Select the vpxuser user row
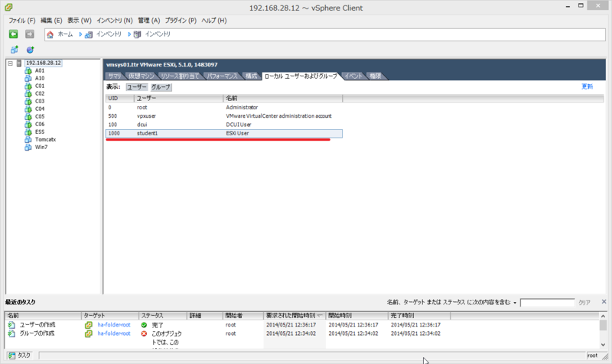612x364 pixels. point(224,116)
